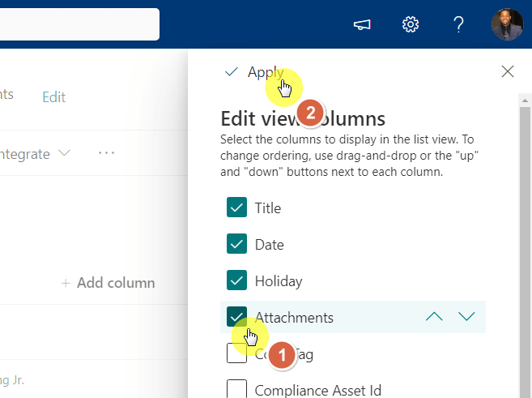Click the Apply button

[254, 72]
